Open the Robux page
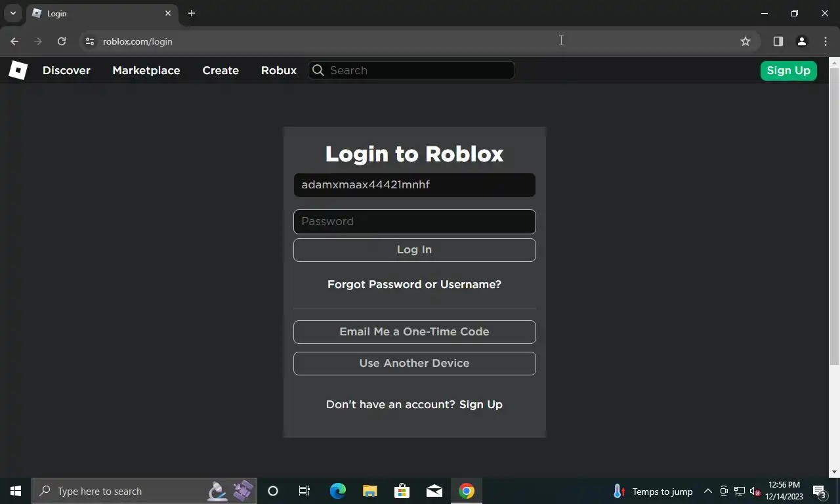 click(279, 70)
